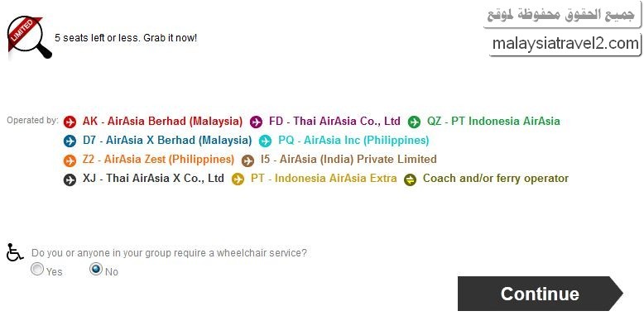Click the Coach and/or ferry operator text
This screenshot has width=644, height=335.
point(496,178)
